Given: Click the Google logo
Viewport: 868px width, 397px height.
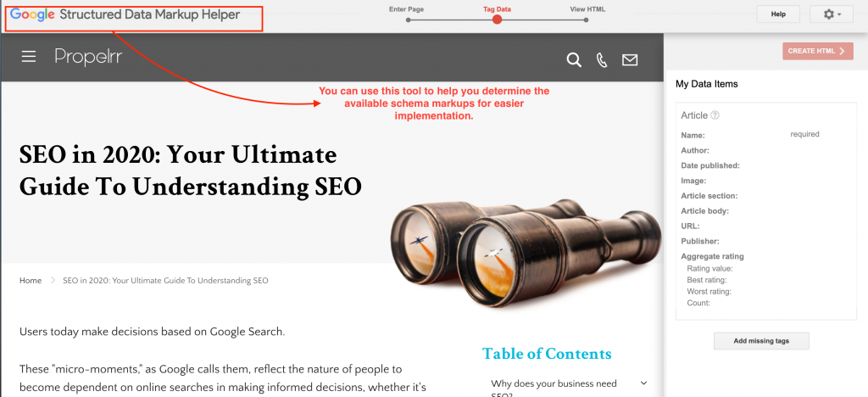Looking at the screenshot, I should pos(31,15).
